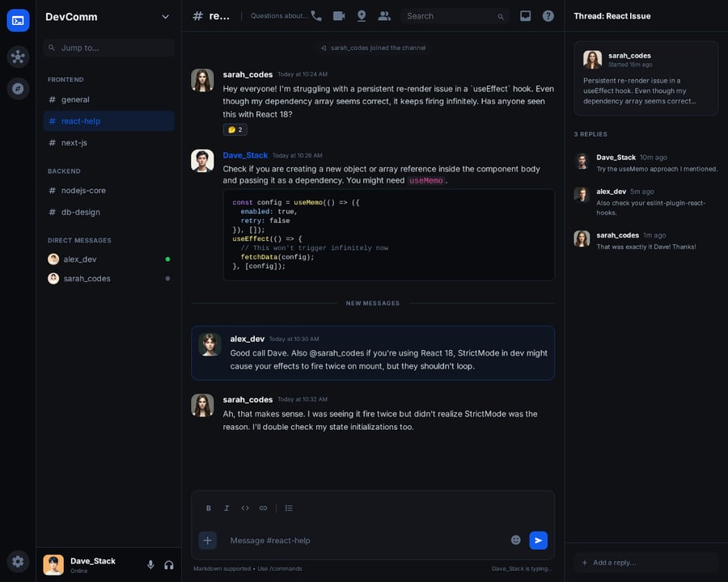Switch to the nodejs-core channel

pyautogui.click(x=83, y=191)
